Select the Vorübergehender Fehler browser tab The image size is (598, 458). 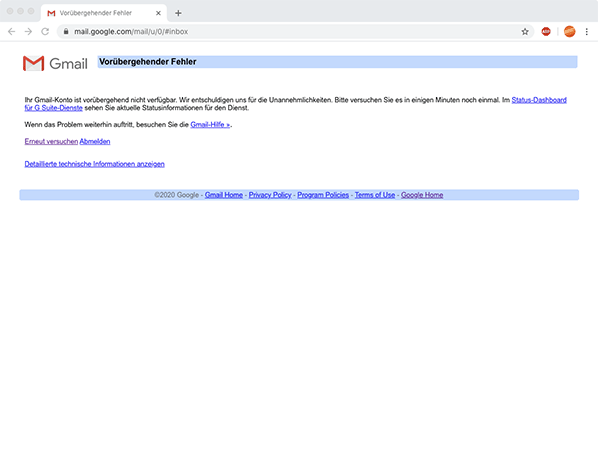tap(104, 13)
